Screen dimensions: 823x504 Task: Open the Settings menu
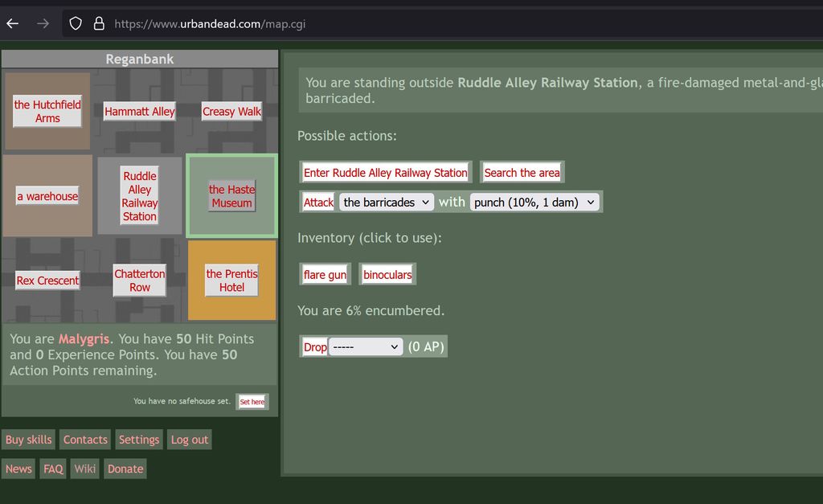click(138, 440)
